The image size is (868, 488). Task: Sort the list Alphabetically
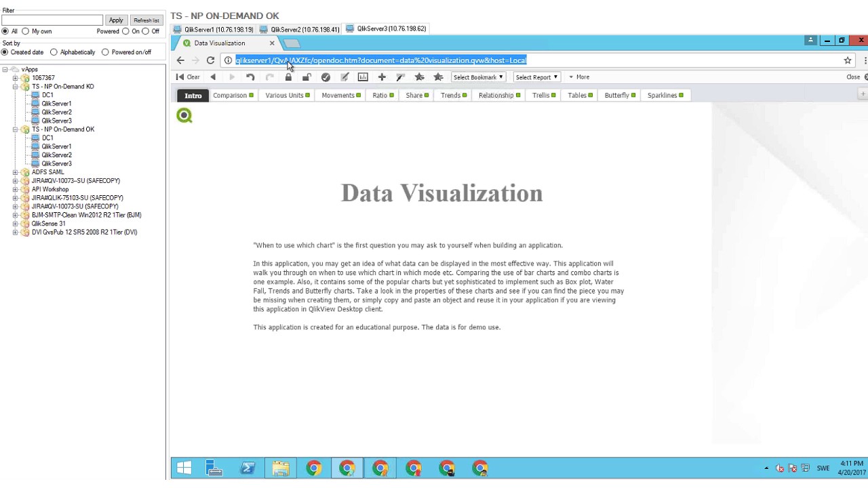(x=54, y=52)
